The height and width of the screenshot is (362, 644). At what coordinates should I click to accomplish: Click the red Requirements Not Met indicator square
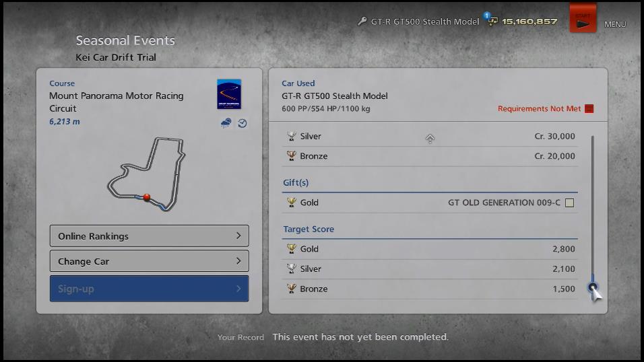[x=589, y=109]
